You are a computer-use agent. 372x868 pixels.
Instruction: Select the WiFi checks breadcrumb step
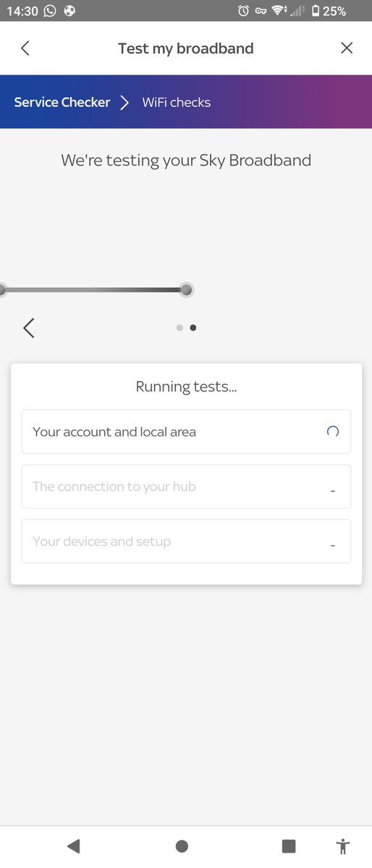tap(176, 102)
